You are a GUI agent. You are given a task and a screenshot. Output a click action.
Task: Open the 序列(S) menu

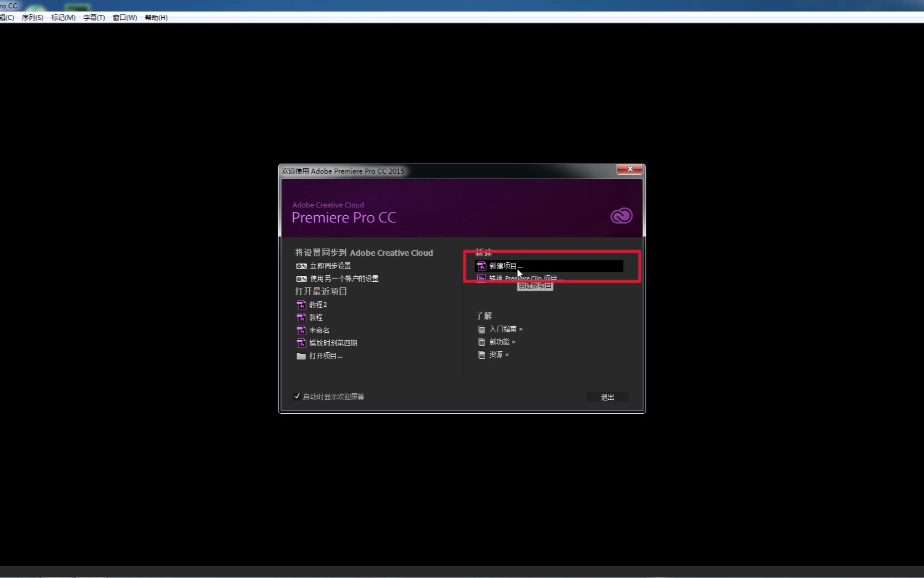tap(33, 18)
